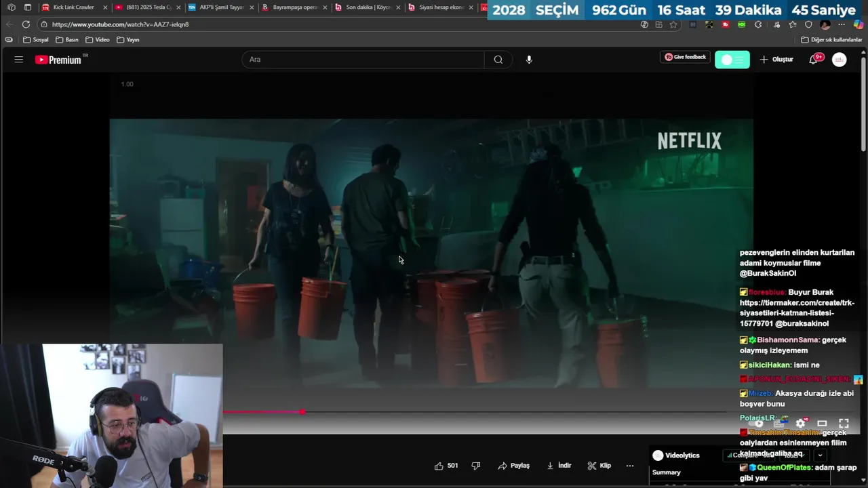Create a clip with Klip
The width and height of the screenshot is (868, 488).
pyautogui.click(x=599, y=466)
